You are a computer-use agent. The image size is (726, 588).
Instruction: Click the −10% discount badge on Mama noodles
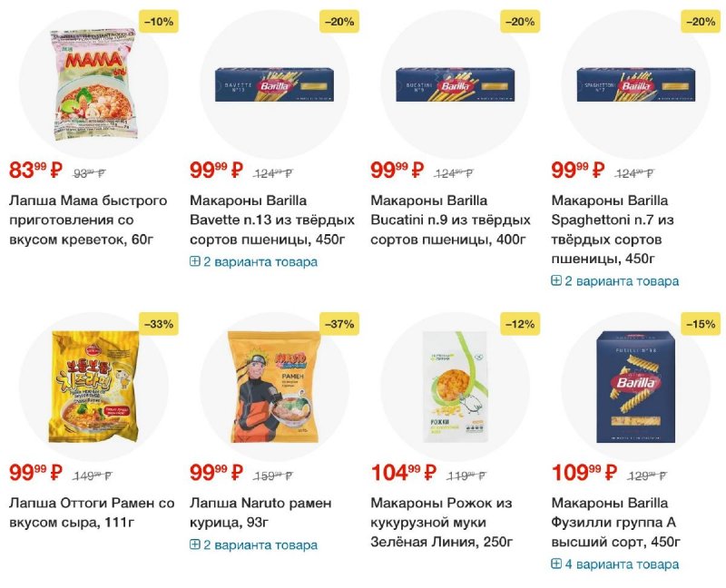[x=158, y=22]
